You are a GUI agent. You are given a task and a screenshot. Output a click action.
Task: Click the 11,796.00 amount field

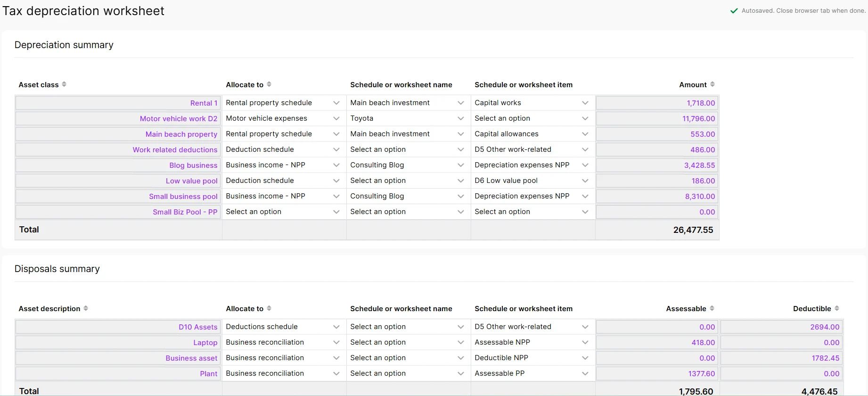[657, 119]
